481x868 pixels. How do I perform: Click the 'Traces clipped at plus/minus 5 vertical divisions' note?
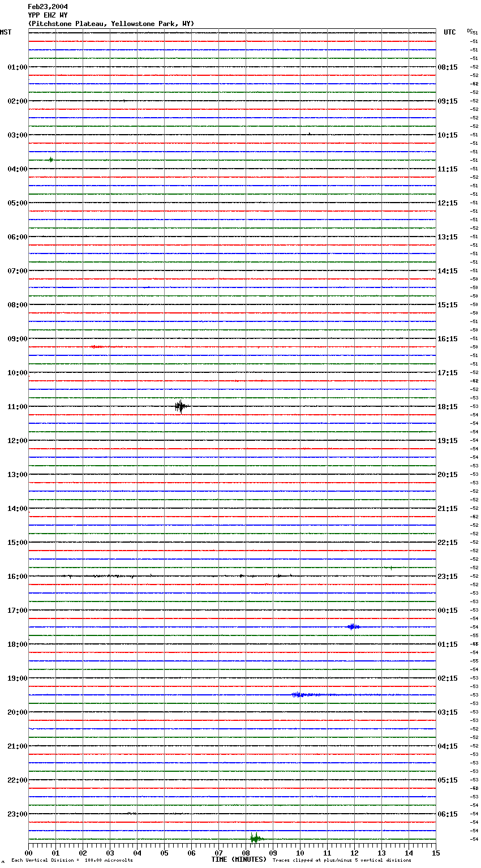click(x=342, y=861)
